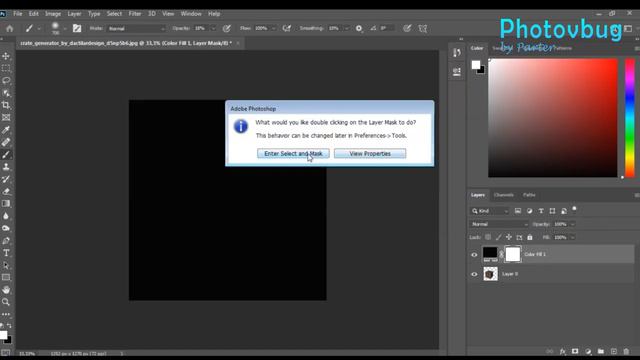Click the Add layer mask icon
This screenshot has height=360, width=640.
575,351
